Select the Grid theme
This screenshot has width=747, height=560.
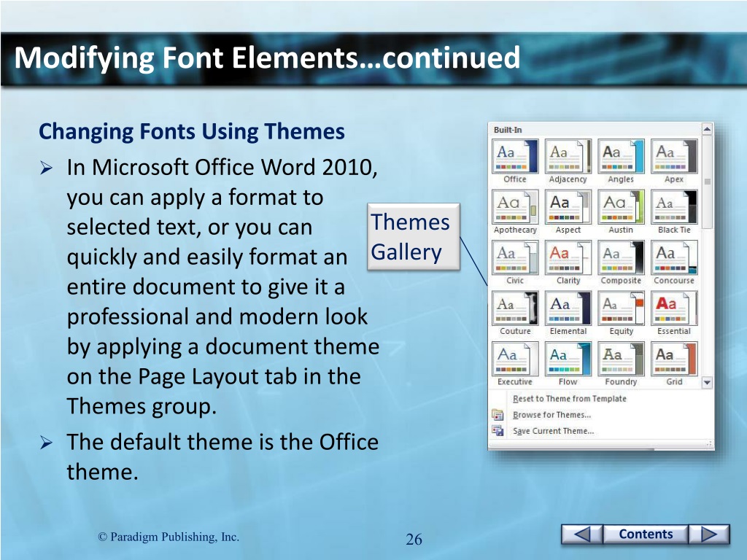click(674, 359)
